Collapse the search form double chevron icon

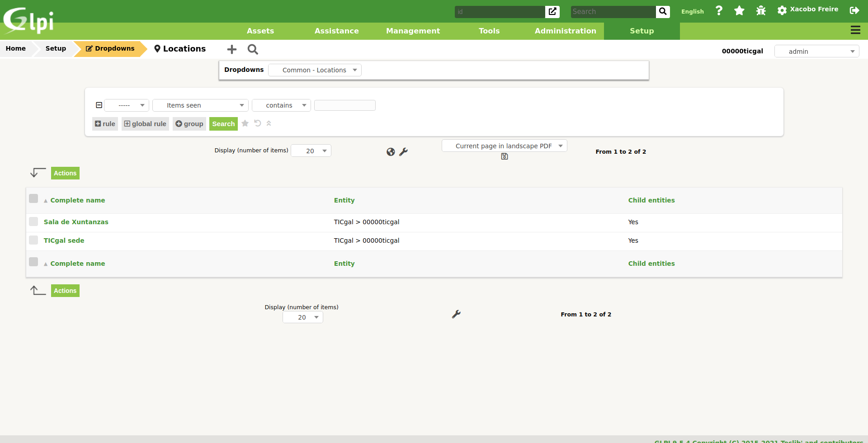pyautogui.click(x=269, y=123)
